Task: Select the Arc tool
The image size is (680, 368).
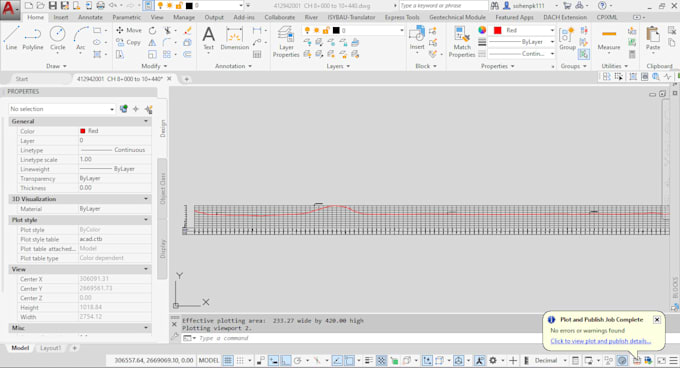Action: 80,38
